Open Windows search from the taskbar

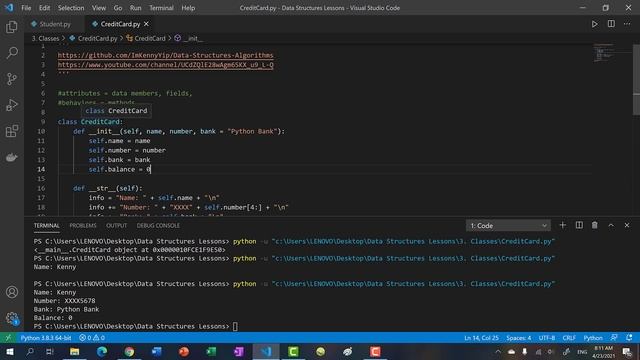(x=30, y=351)
